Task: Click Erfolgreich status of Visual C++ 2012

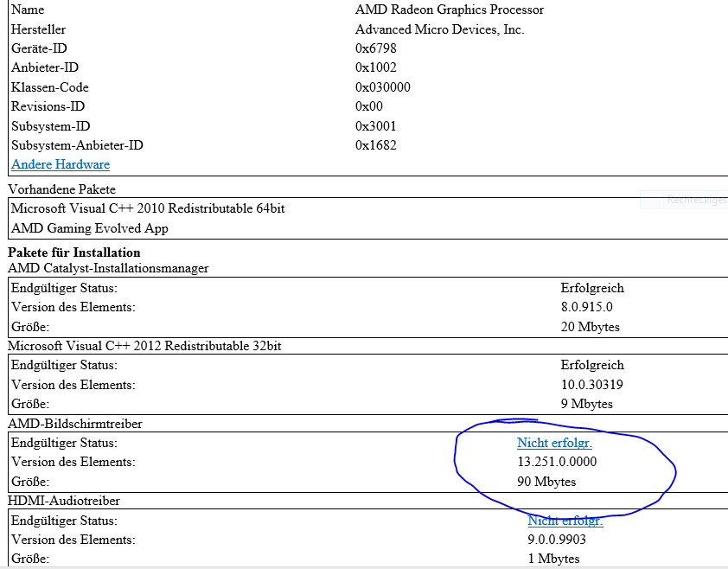Action: (592, 365)
